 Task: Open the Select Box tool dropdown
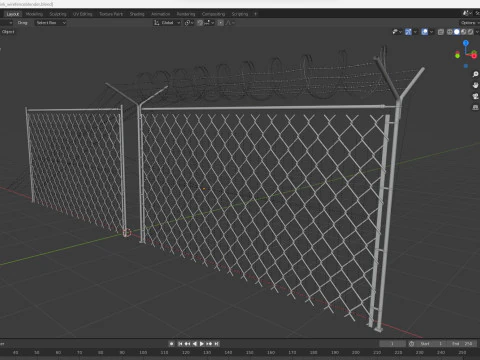click(x=51, y=23)
